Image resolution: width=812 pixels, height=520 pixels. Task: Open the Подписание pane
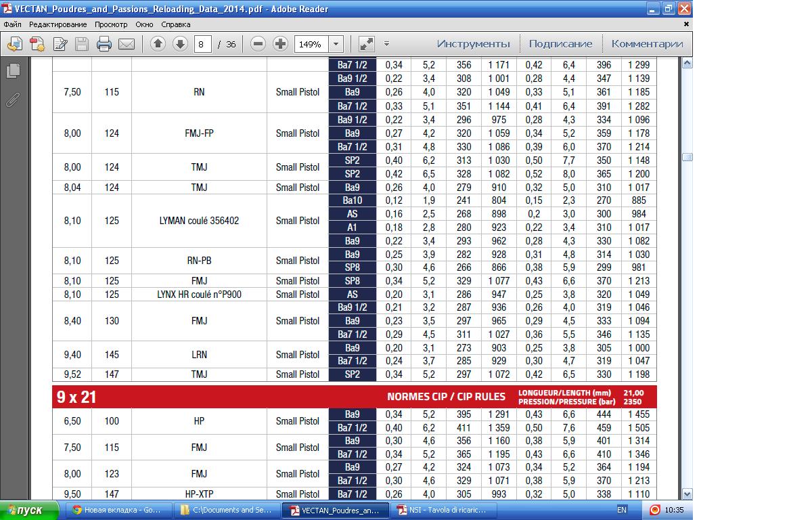pos(560,44)
